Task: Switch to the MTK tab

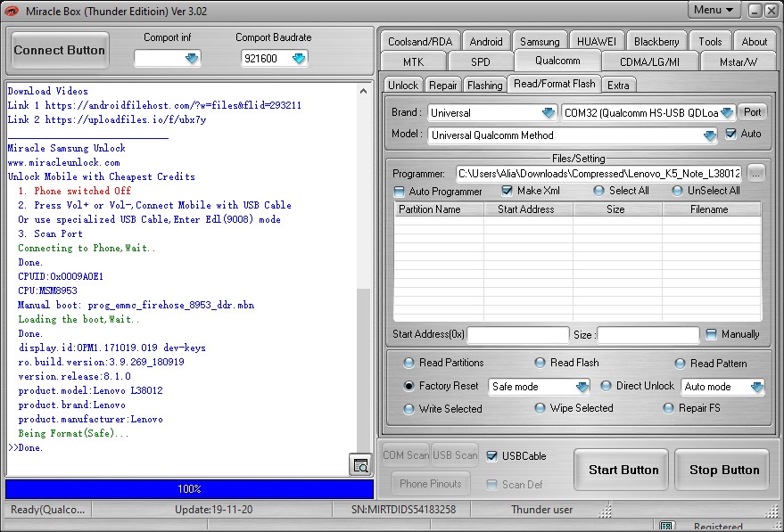Action: (413, 62)
